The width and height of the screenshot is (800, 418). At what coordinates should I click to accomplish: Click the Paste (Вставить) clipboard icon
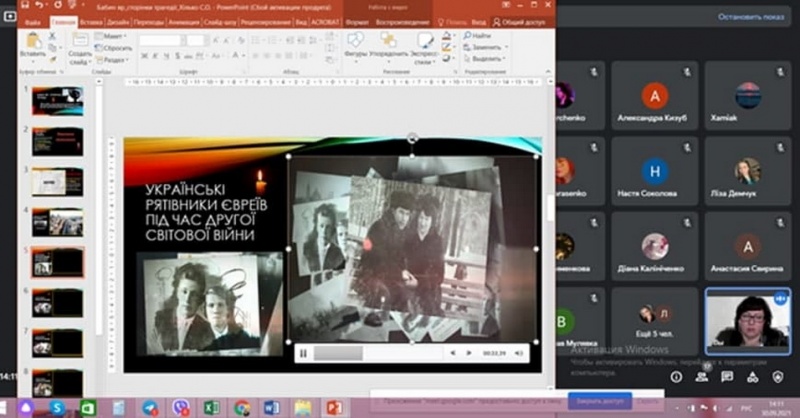pos(33,42)
